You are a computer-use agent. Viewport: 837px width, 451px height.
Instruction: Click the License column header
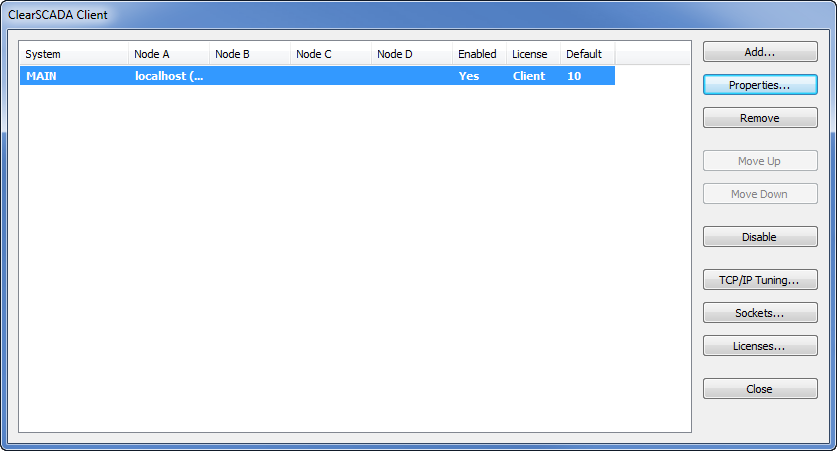[532, 54]
